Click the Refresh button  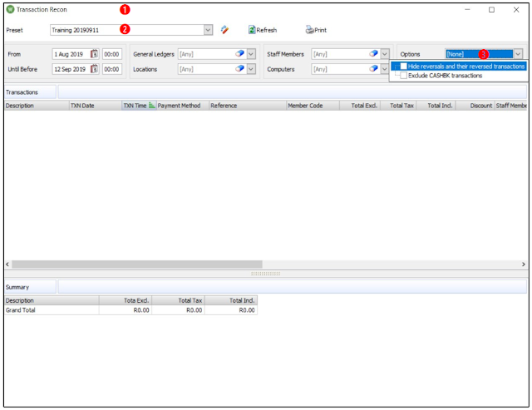pos(263,30)
